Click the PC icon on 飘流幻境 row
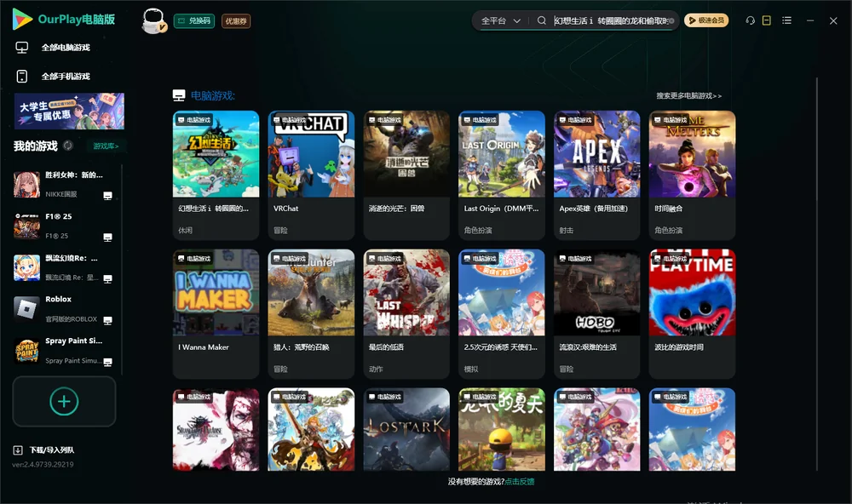 click(107, 279)
